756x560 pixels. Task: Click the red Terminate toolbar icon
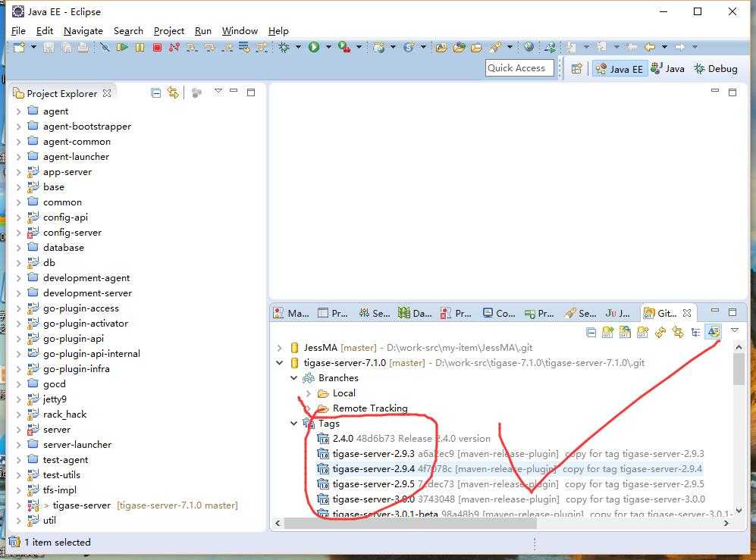tap(157, 47)
